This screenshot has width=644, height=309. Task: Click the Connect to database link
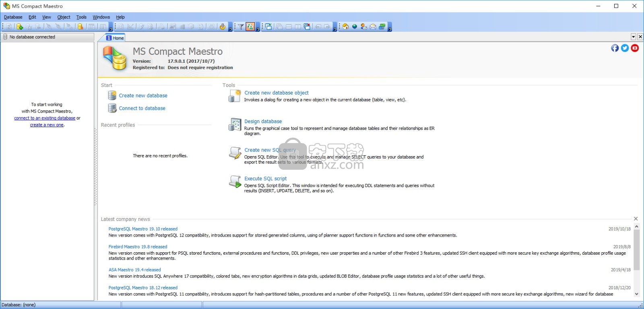point(142,108)
